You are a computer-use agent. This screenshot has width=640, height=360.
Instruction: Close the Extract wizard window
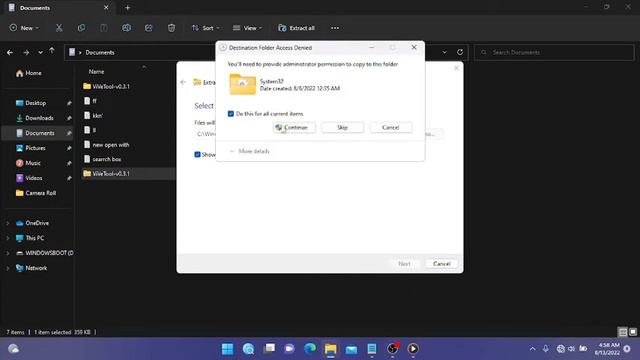tap(456, 68)
